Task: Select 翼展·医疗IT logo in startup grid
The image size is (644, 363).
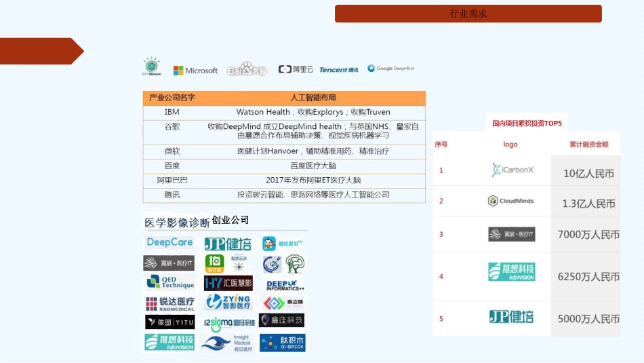Action: click(169, 263)
